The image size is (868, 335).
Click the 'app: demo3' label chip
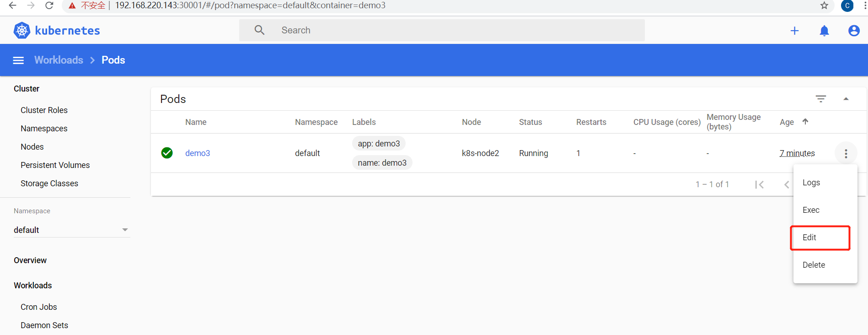[x=379, y=144]
